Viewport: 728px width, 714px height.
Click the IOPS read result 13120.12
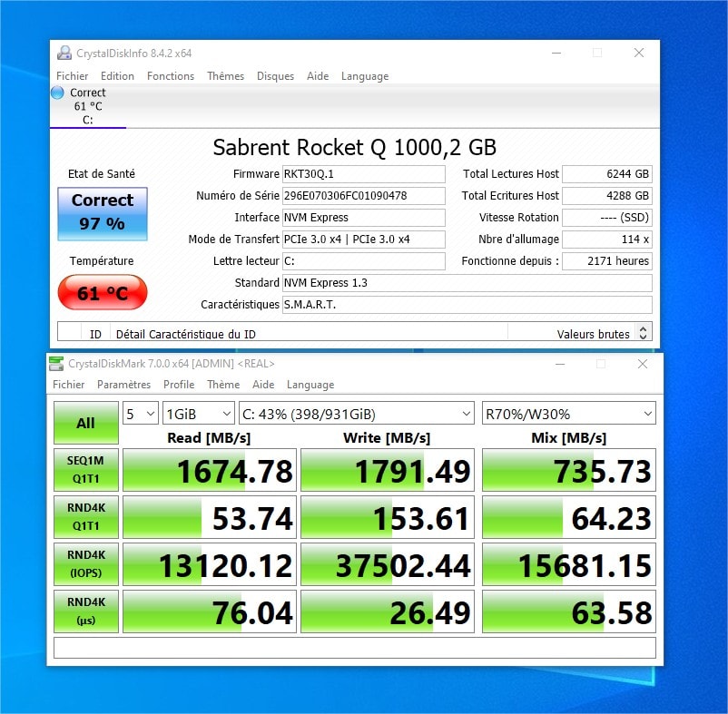tap(210, 564)
